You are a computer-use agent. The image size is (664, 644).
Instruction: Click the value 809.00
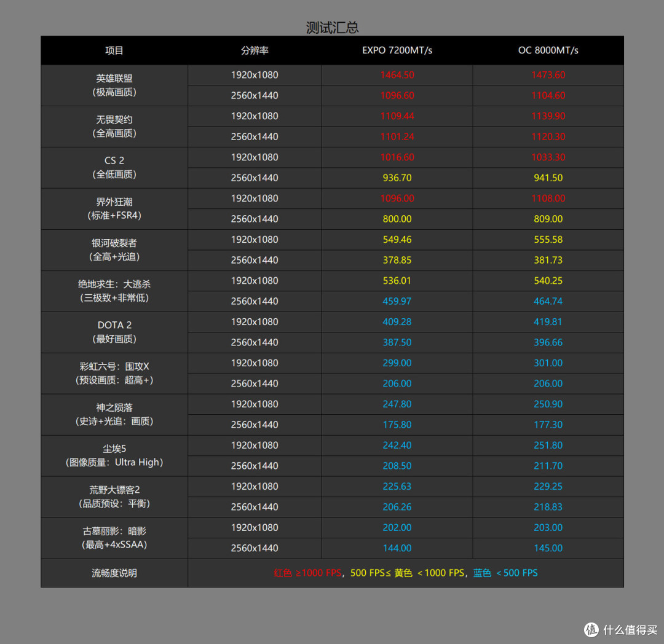click(548, 219)
